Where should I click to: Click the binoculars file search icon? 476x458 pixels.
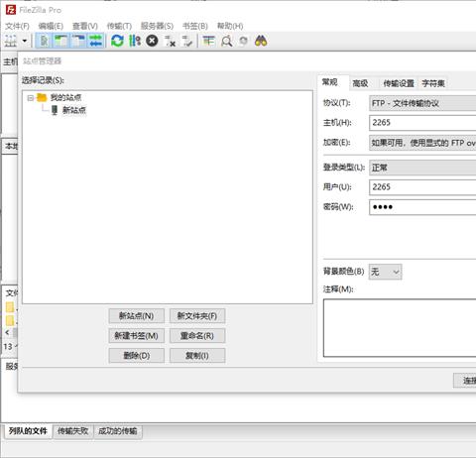coord(261,41)
